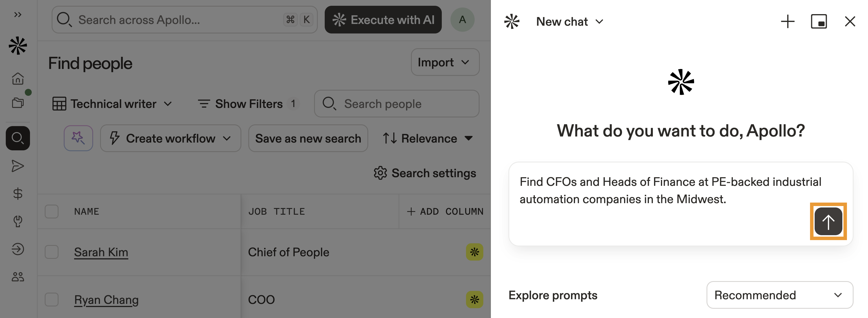This screenshot has width=868, height=318.
Task: Open the Import dropdown
Action: (x=445, y=62)
